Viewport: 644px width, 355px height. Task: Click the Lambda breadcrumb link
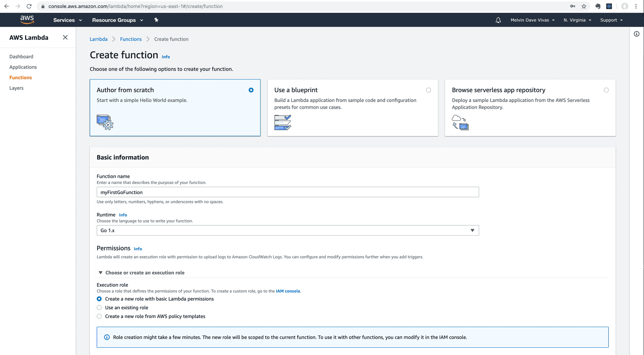click(99, 39)
